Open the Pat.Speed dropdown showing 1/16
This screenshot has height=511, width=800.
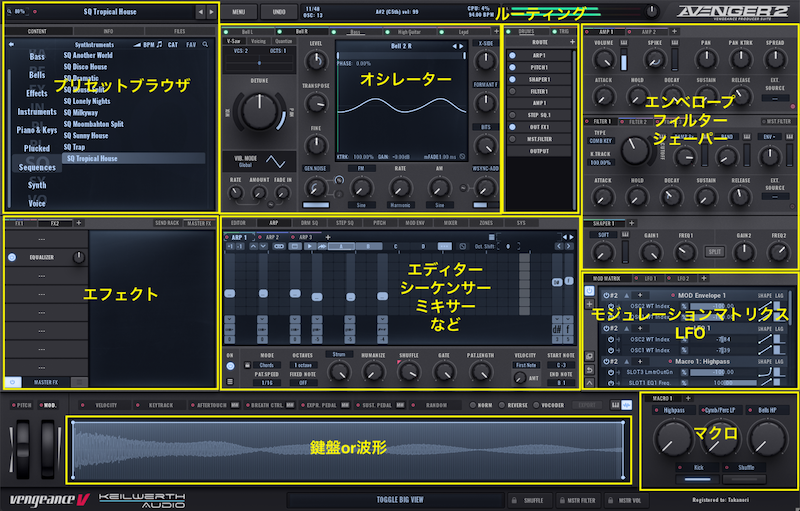(268, 382)
